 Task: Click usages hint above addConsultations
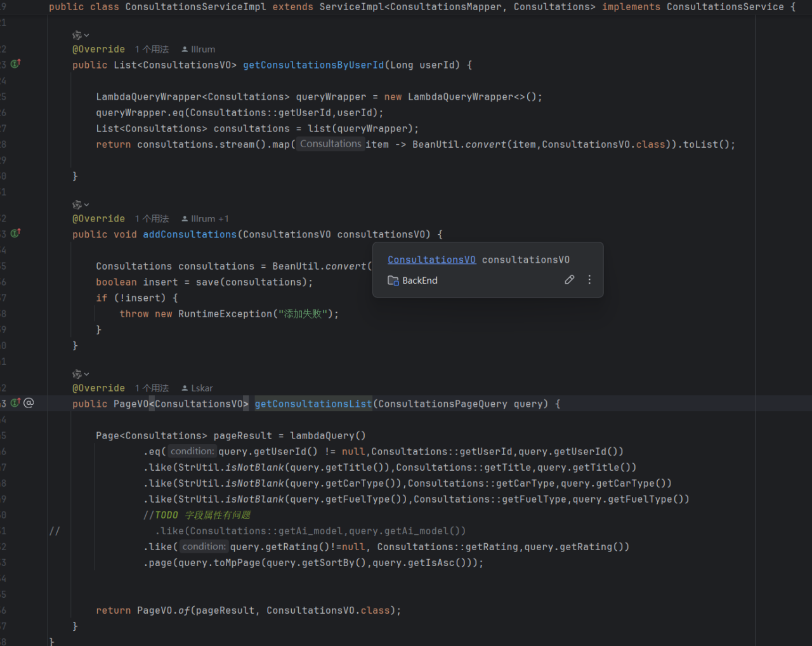coord(152,219)
